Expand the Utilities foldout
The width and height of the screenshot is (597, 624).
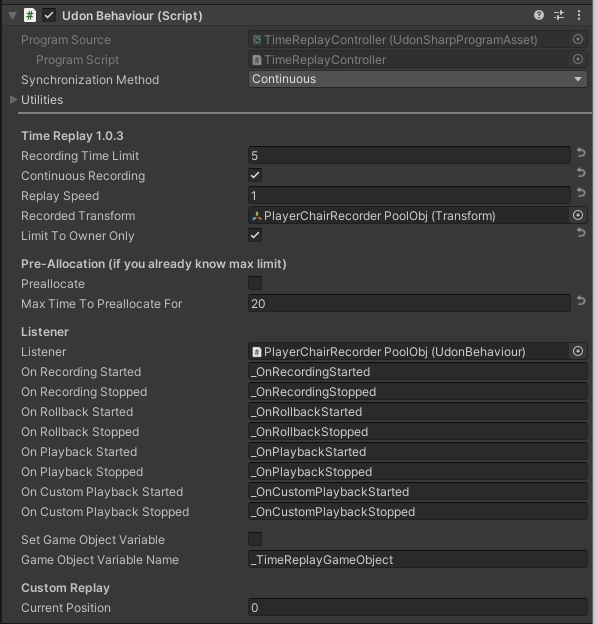tap(13, 99)
